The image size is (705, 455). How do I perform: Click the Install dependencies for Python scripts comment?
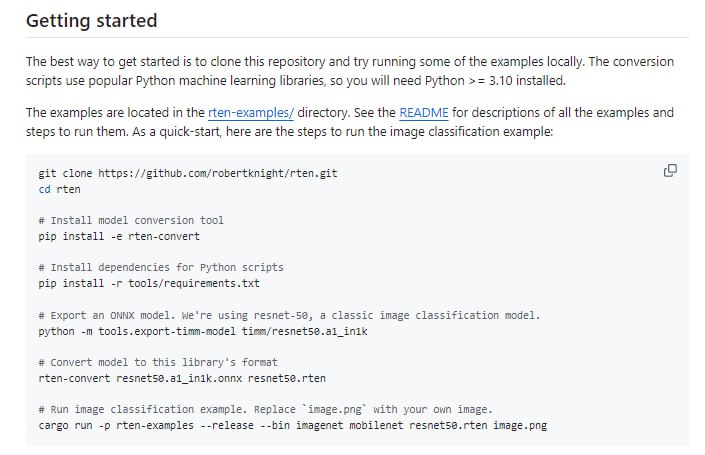coord(160,267)
